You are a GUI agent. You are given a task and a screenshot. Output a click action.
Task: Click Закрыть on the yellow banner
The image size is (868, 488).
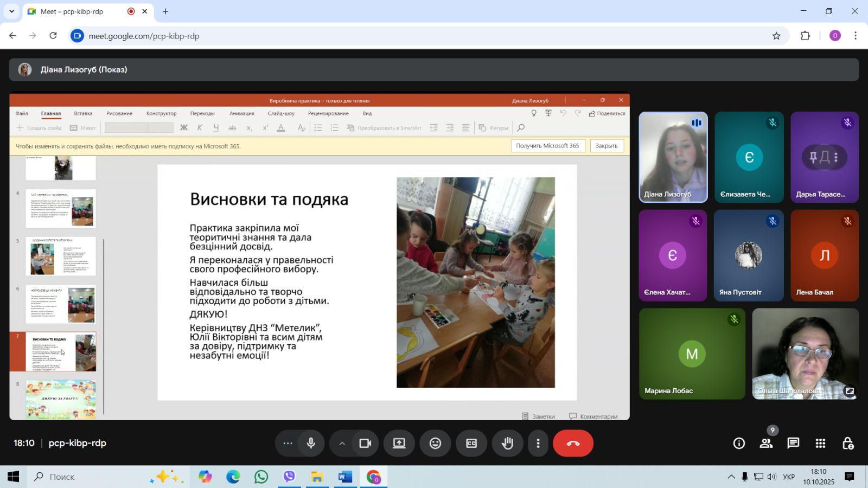[607, 146]
